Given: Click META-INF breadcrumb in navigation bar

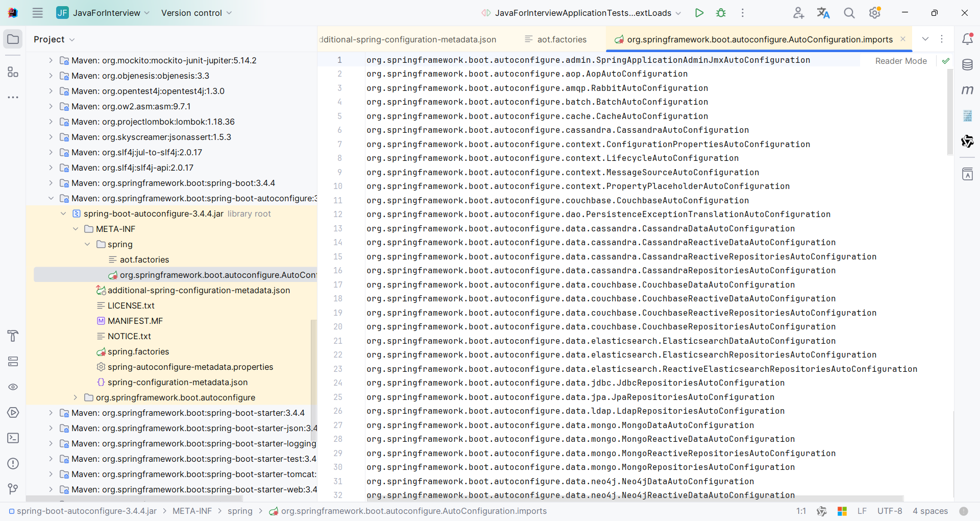Looking at the screenshot, I should coord(192,511).
